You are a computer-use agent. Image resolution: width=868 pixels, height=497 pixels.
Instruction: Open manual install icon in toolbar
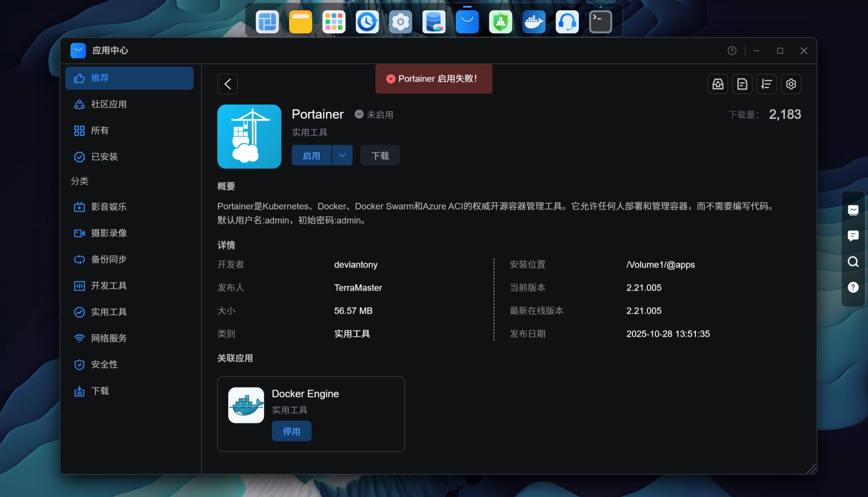click(718, 84)
